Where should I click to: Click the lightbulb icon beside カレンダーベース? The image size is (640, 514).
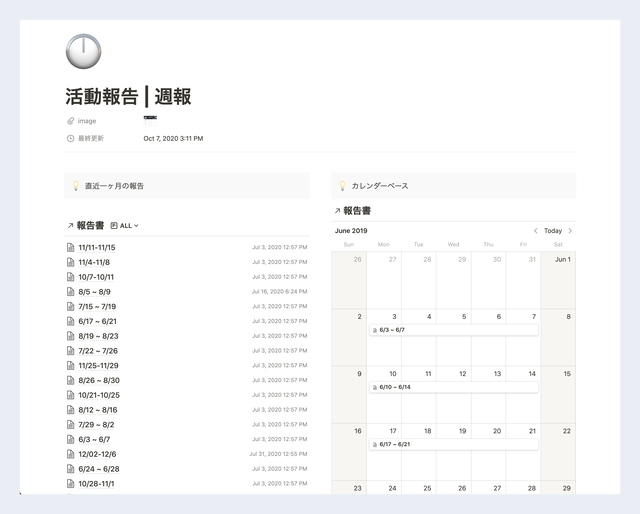[343, 186]
